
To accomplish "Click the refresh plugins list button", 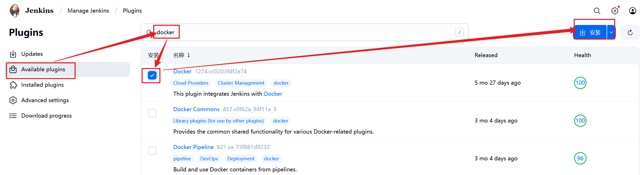I will (630, 32).
